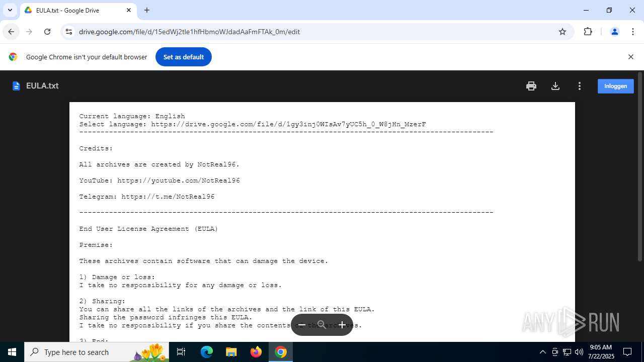Click the Telegram t.me/NotReal96 text

pyautogui.click(x=168, y=197)
